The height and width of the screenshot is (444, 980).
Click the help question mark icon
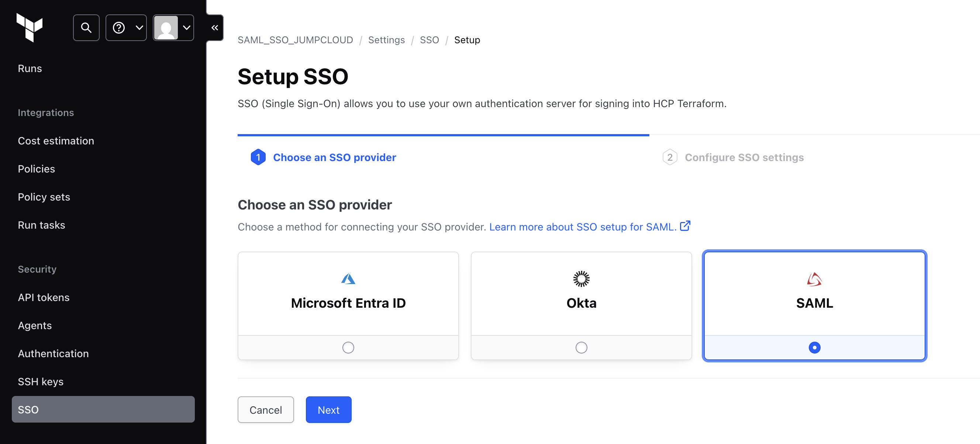119,27
